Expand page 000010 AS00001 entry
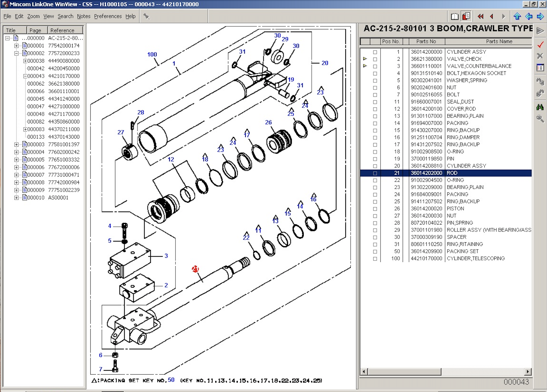The image size is (547, 392). 17,198
